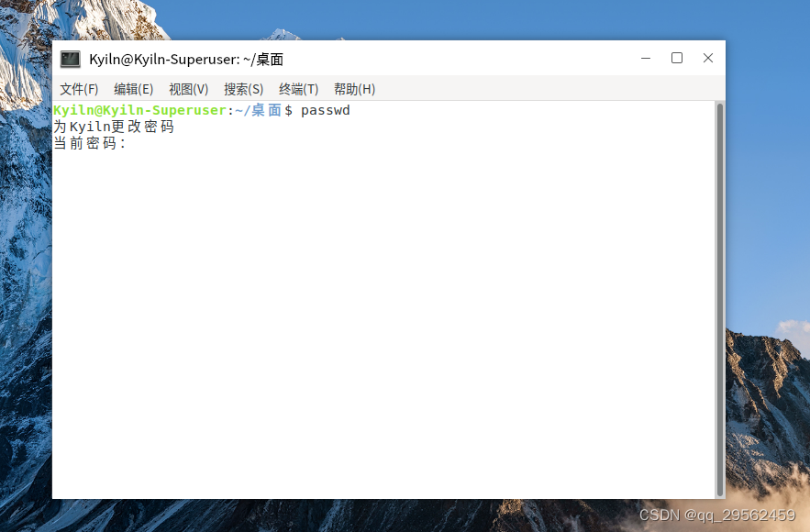Click the 当前密码 prompt line
This screenshot has height=532, width=810.
click(90, 143)
